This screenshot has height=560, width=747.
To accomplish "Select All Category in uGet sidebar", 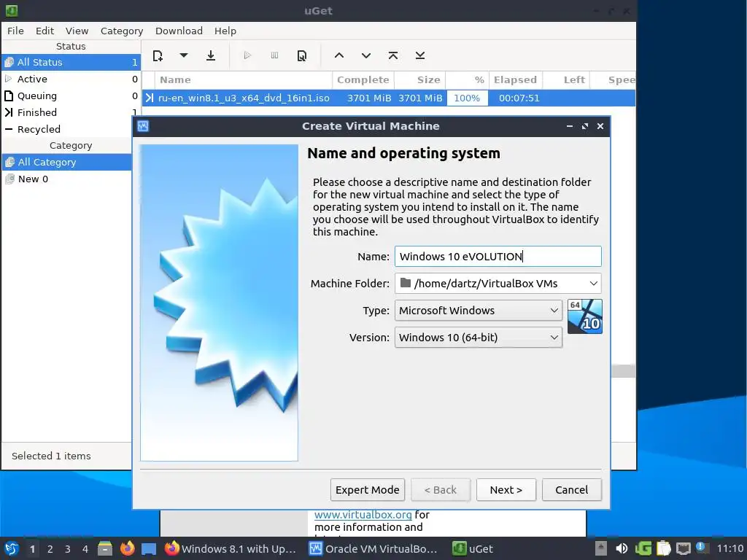I will 66,162.
